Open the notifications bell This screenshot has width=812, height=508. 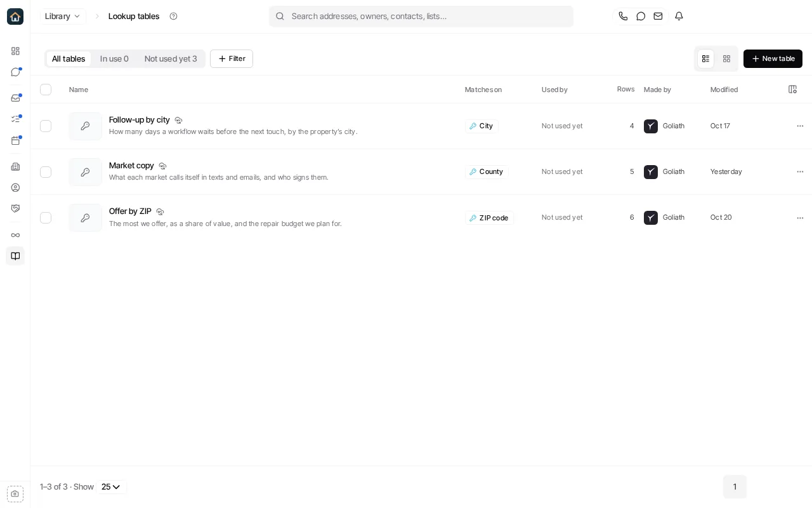[679, 16]
